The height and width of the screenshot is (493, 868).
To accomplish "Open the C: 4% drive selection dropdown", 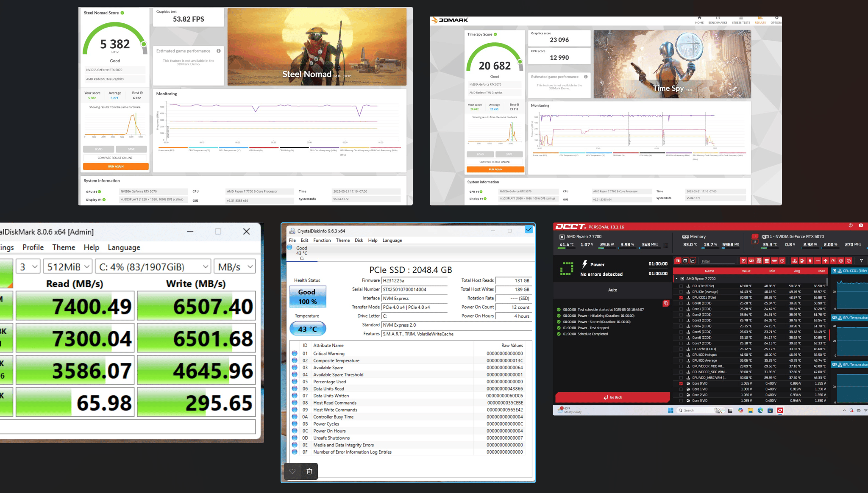I will [x=153, y=267].
